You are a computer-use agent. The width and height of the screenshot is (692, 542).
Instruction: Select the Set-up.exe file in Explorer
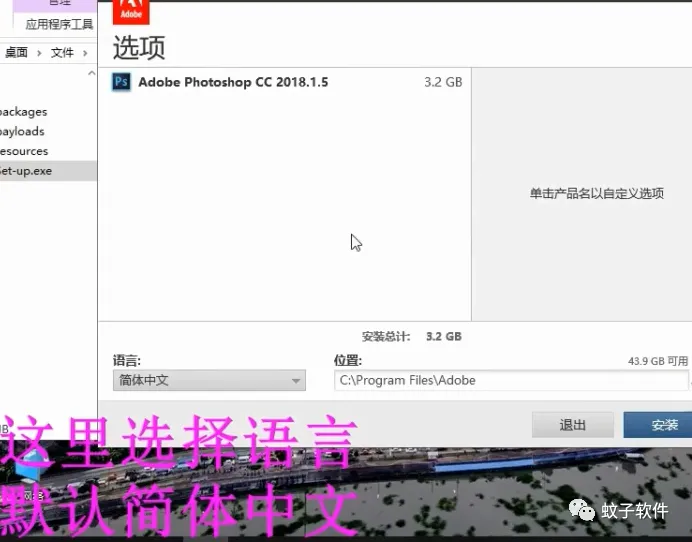click(x=48, y=171)
